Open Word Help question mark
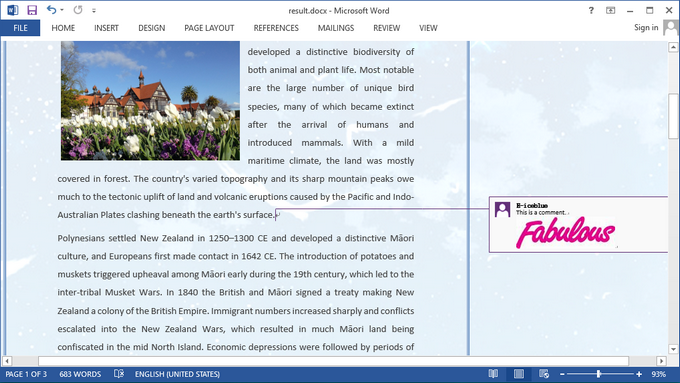680x383 pixels. coord(591,10)
